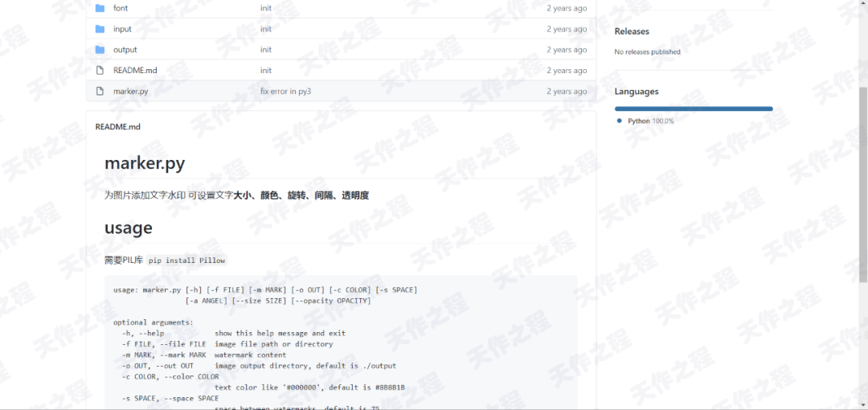This screenshot has width=868, height=410.
Task: Open the marker.py file
Action: pyautogui.click(x=131, y=92)
